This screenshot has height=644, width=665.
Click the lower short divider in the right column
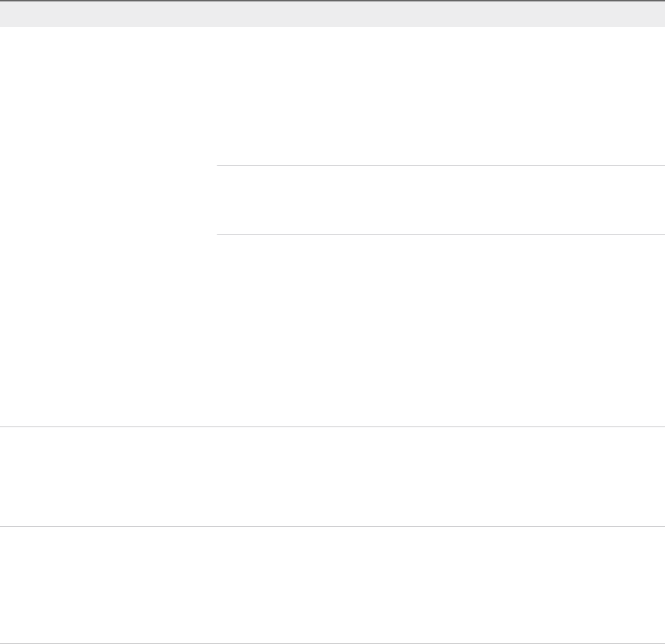pyautogui.click(x=440, y=234)
